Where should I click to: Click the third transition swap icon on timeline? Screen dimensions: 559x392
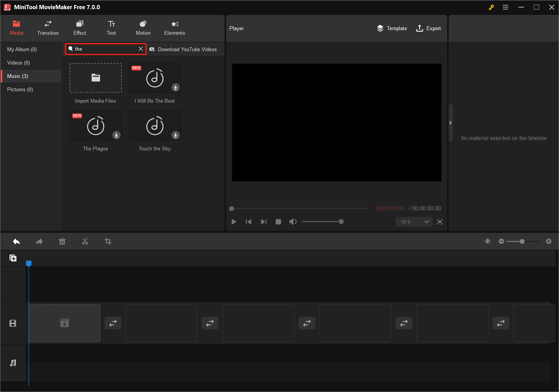tap(307, 323)
